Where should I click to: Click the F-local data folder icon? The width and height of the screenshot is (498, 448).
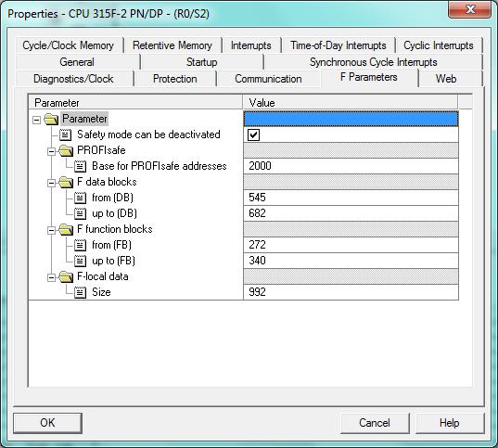coord(66,276)
